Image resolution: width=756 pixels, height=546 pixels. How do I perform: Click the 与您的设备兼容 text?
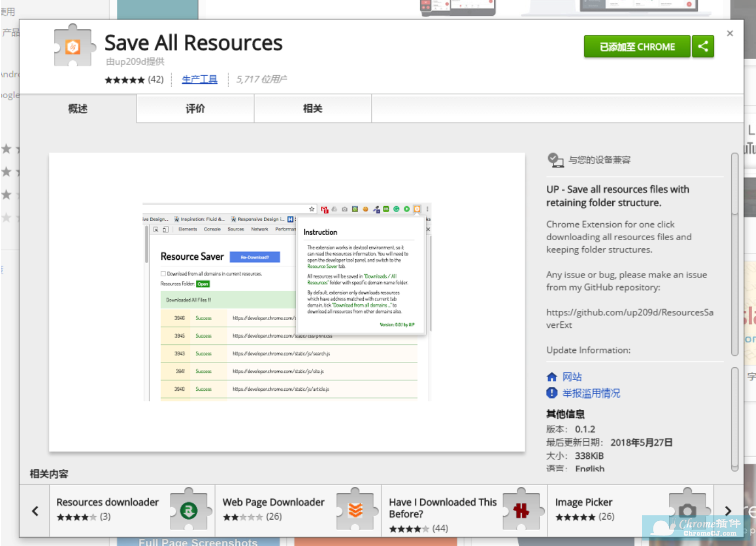tap(600, 160)
